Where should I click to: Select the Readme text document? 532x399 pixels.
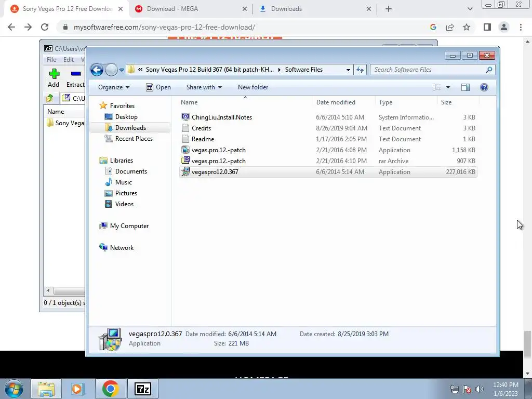(x=328, y=139)
